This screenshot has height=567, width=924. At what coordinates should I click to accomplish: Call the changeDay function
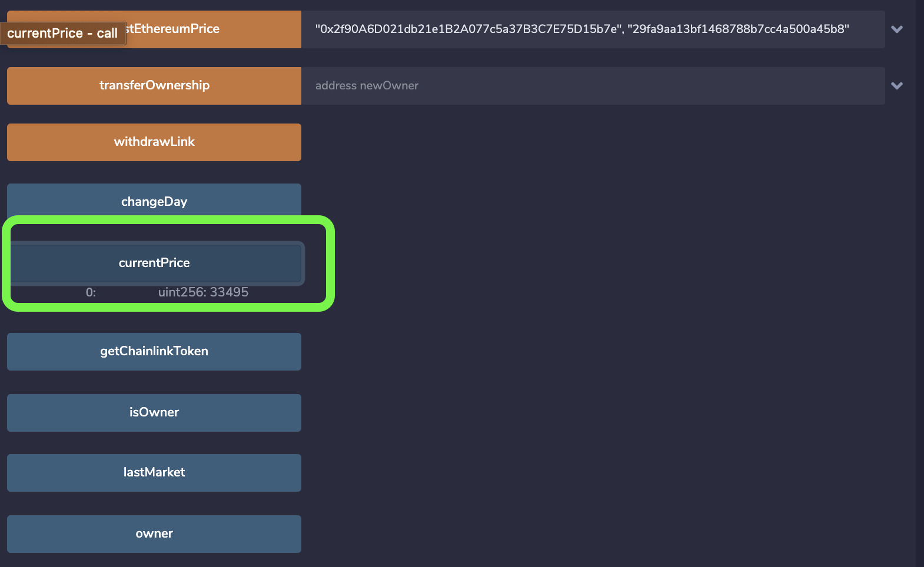[154, 201]
